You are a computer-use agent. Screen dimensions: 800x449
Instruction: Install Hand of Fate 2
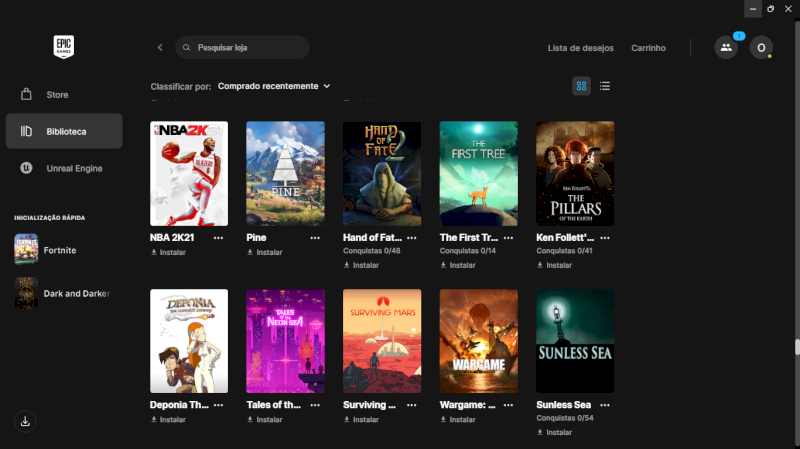point(361,265)
